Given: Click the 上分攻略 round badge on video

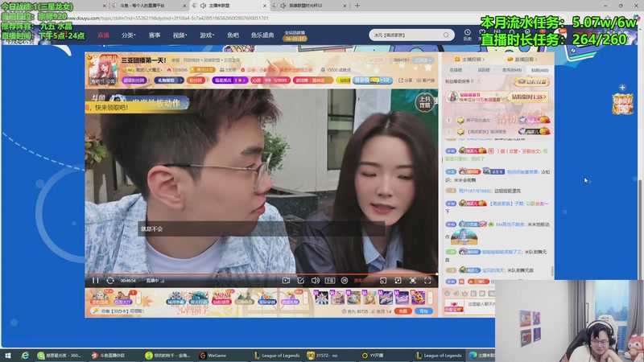Looking at the screenshot, I should pos(425,102).
